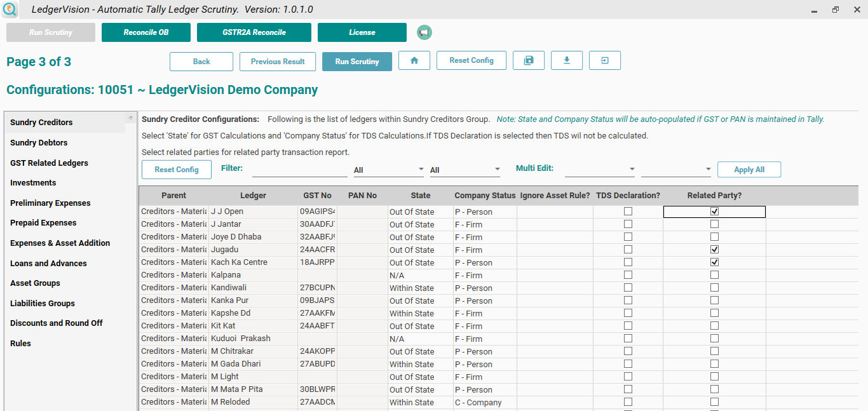Click the Home icon button
Screen dimensions: 868x411
[414, 61]
